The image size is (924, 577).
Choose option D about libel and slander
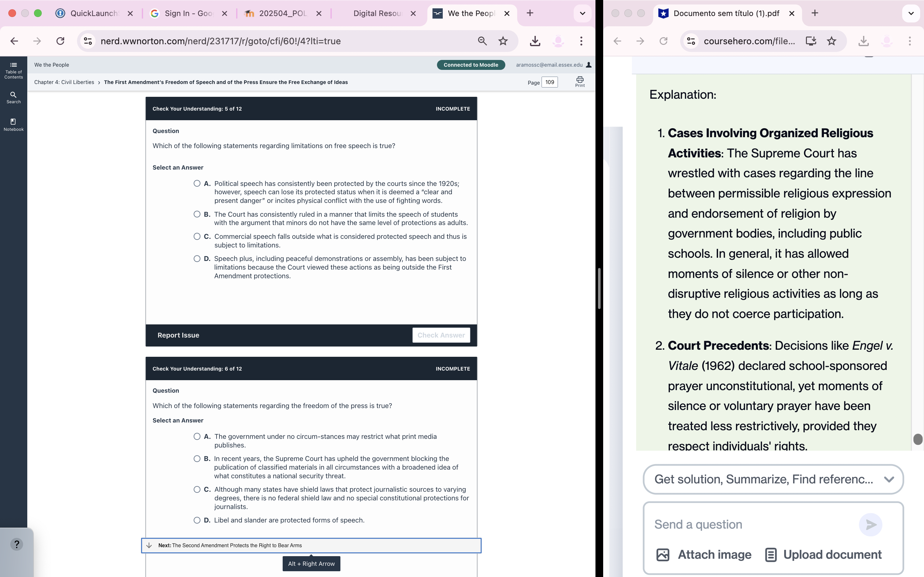tap(197, 520)
